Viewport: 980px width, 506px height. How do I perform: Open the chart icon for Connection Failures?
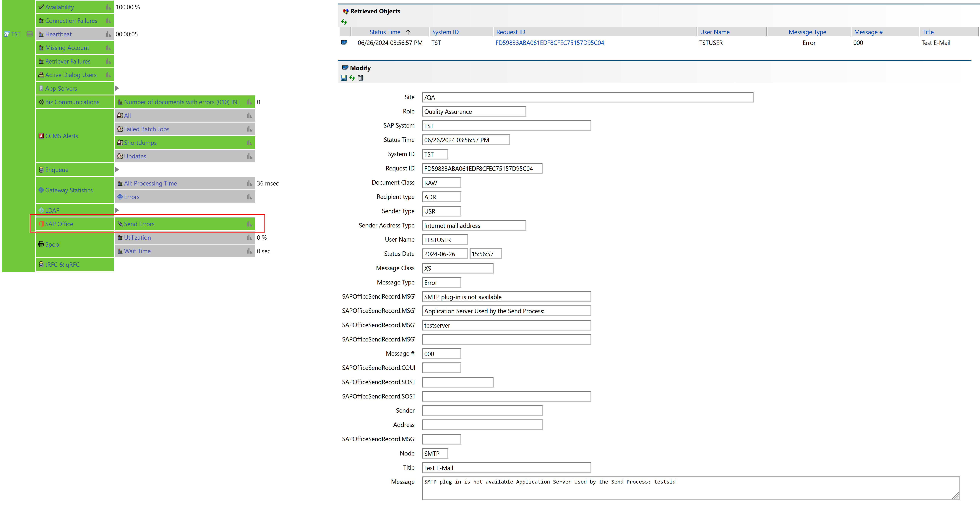point(108,21)
